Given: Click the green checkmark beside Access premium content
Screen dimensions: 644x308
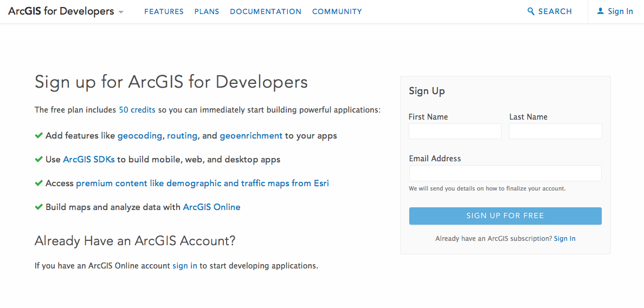Looking at the screenshot, I should [x=38, y=183].
